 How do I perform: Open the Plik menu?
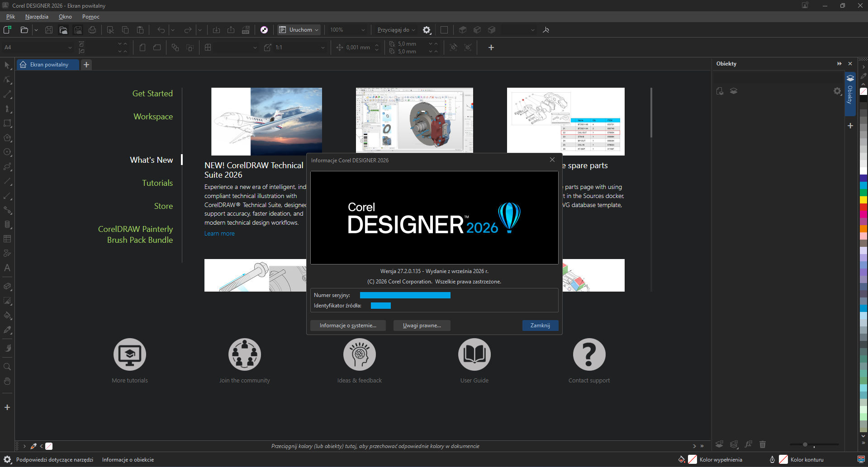[11, 17]
